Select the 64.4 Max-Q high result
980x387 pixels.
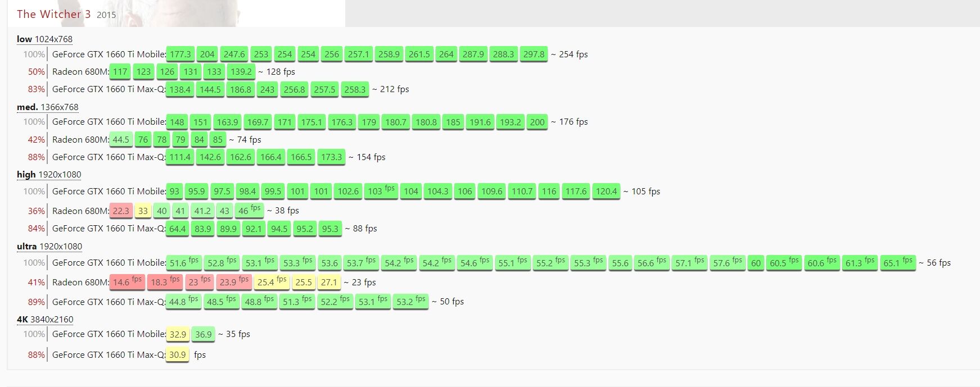(178, 229)
